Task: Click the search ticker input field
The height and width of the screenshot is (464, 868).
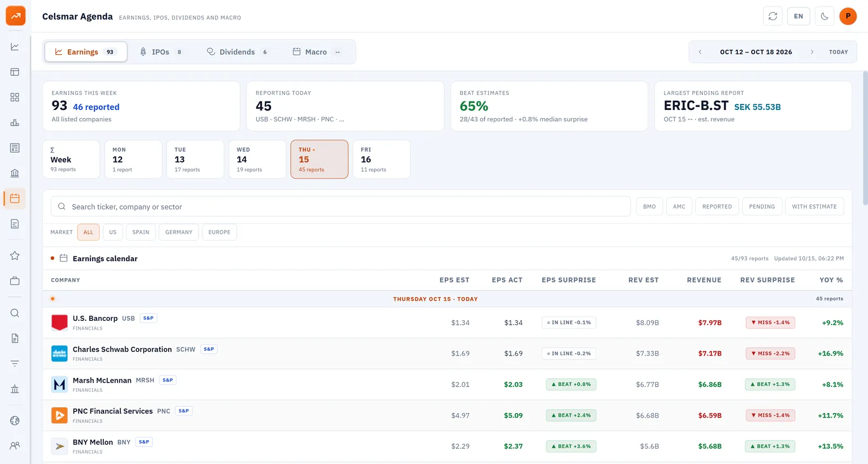Action: click(x=341, y=207)
